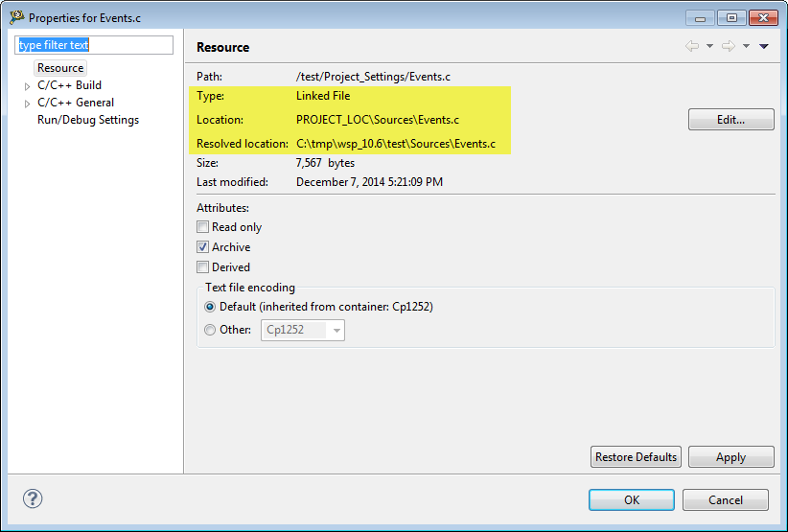
Task: Click the help question mark icon
Action: (33, 498)
